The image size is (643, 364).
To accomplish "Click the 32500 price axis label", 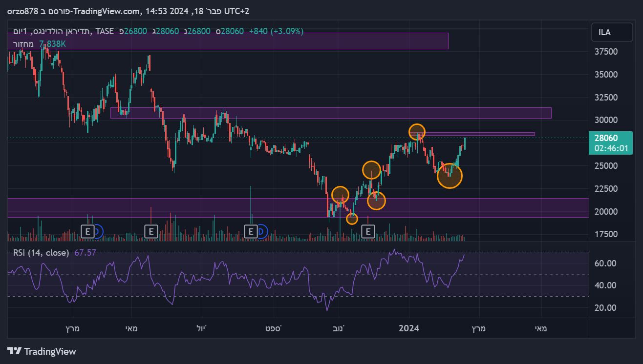I will (x=605, y=98).
